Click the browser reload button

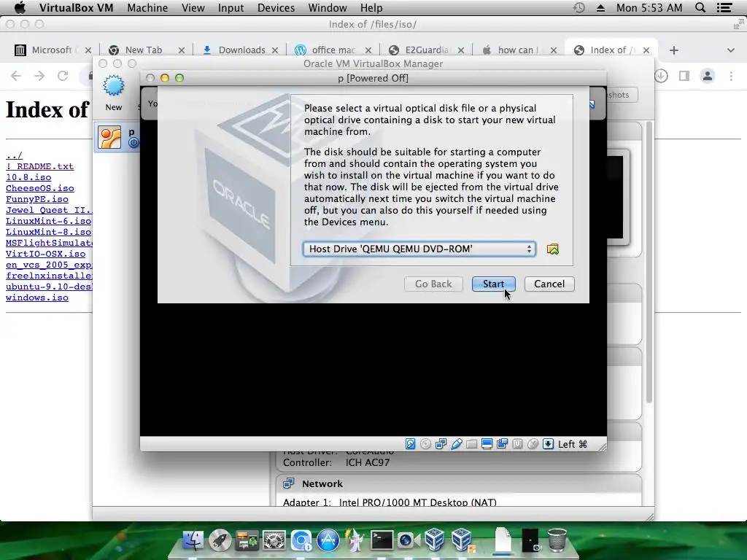[x=63, y=76]
